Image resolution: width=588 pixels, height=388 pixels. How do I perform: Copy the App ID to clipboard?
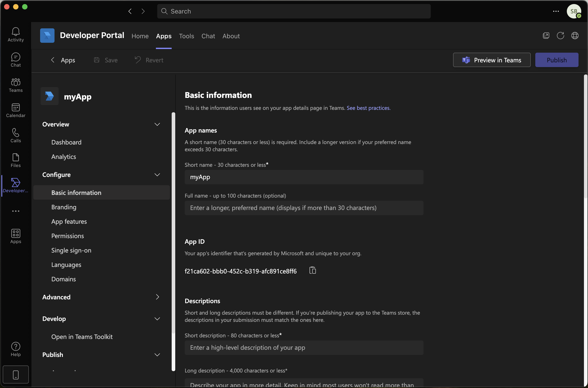pos(312,270)
